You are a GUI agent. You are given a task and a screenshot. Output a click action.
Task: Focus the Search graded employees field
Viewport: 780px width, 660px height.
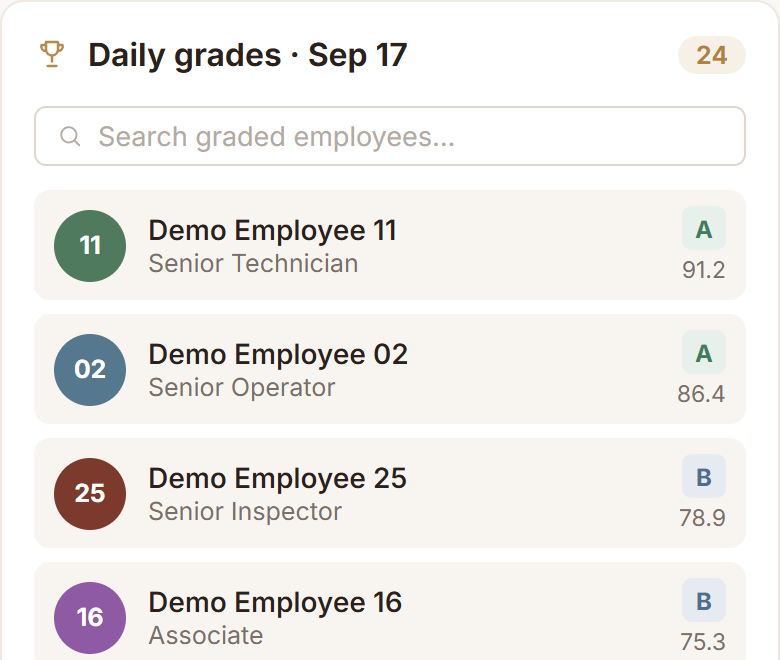pyautogui.click(x=390, y=136)
